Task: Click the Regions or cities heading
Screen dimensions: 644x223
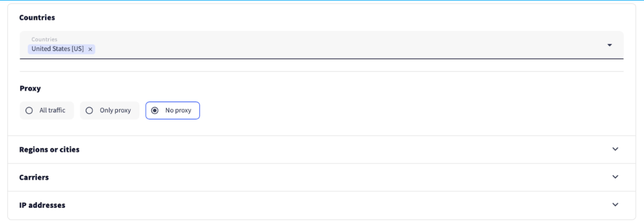Action: 49,149
